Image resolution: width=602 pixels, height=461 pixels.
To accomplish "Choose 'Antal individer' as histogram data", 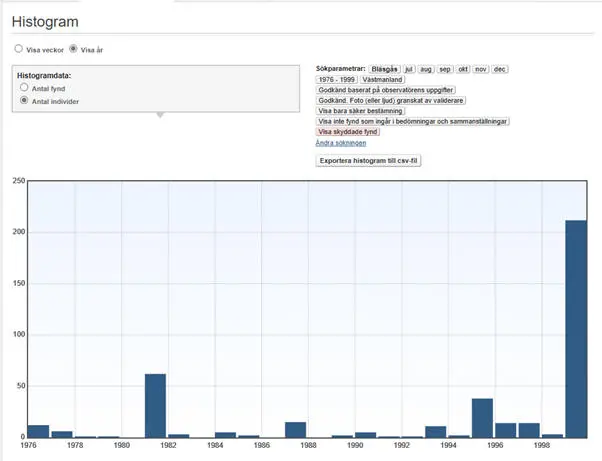I will (24, 101).
